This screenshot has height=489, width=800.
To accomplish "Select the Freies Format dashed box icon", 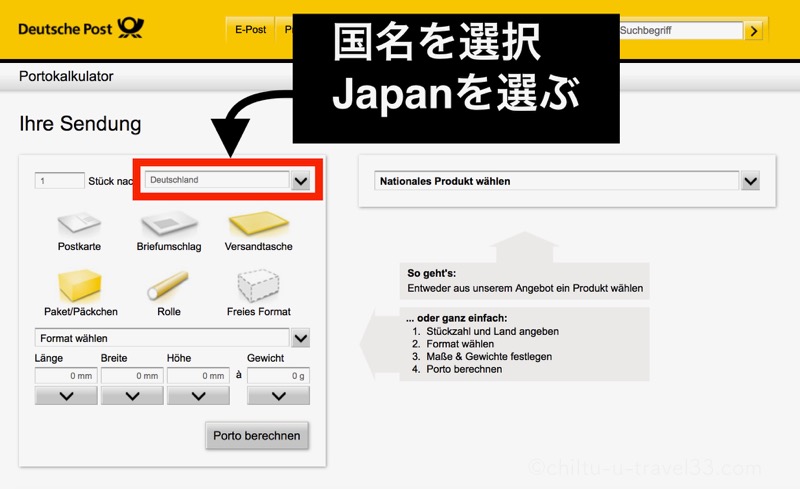I will 258,285.
